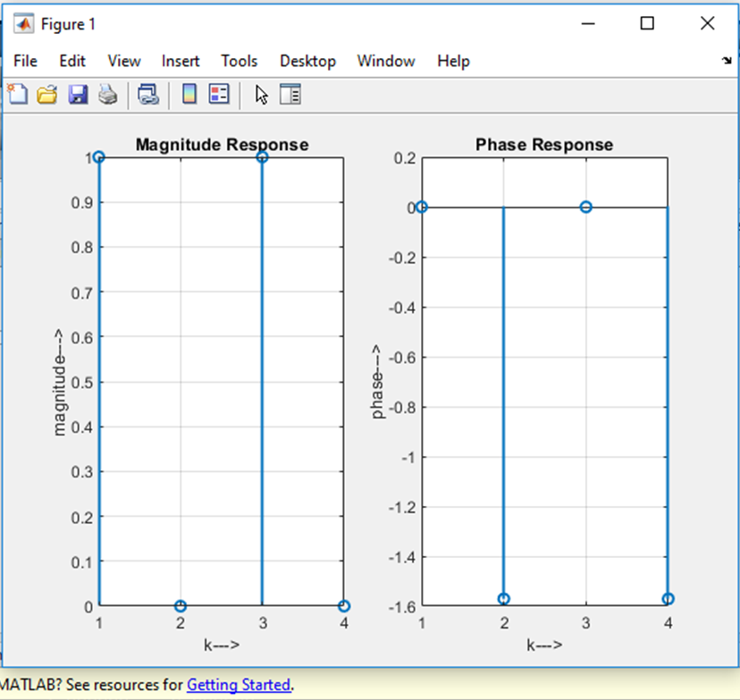Open the Window menu
The width and height of the screenshot is (740, 700).
(386, 61)
